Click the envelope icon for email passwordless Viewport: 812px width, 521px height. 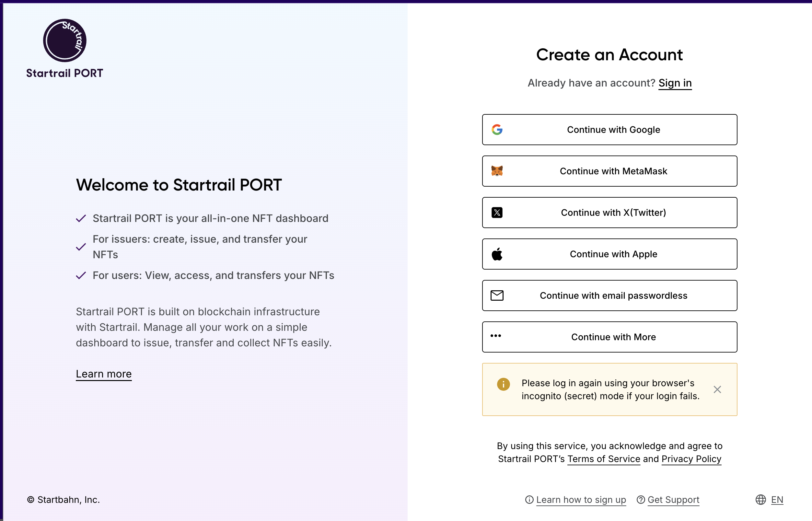pos(497,295)
